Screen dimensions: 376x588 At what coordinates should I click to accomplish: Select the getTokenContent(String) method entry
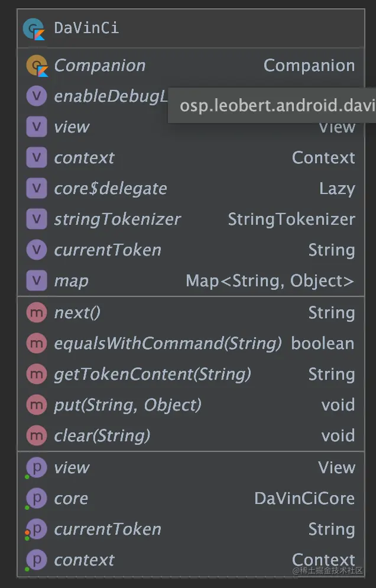pyautogui.click(x=151, y=374)
